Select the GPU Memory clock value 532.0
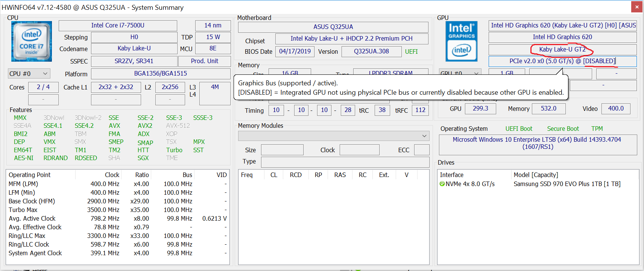This screenshot has height=271, width=644. pyautogui.click(x=549, y=109)
